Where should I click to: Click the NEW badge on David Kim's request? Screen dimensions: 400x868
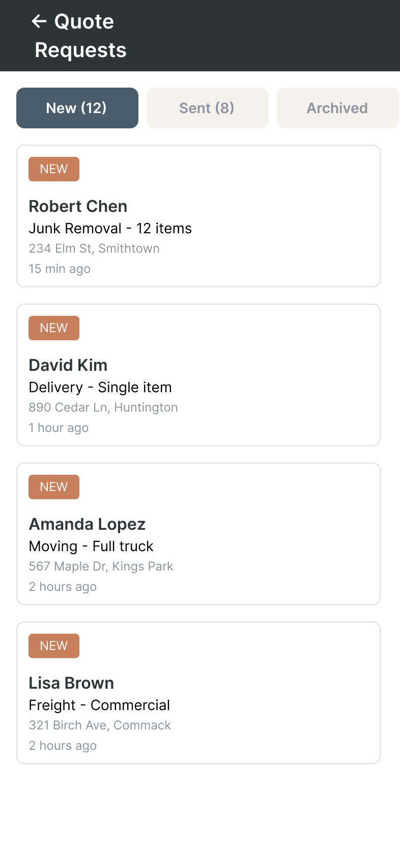[54, 328]
